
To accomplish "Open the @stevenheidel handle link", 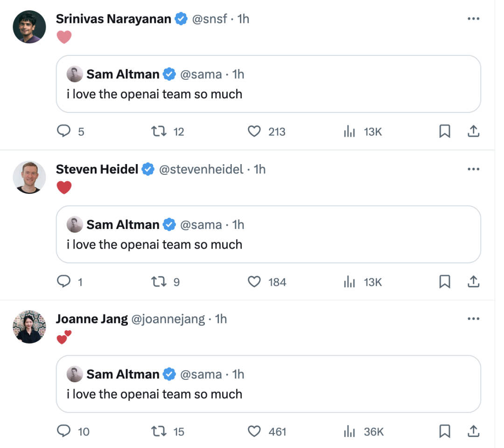I will tap(201, 169).
